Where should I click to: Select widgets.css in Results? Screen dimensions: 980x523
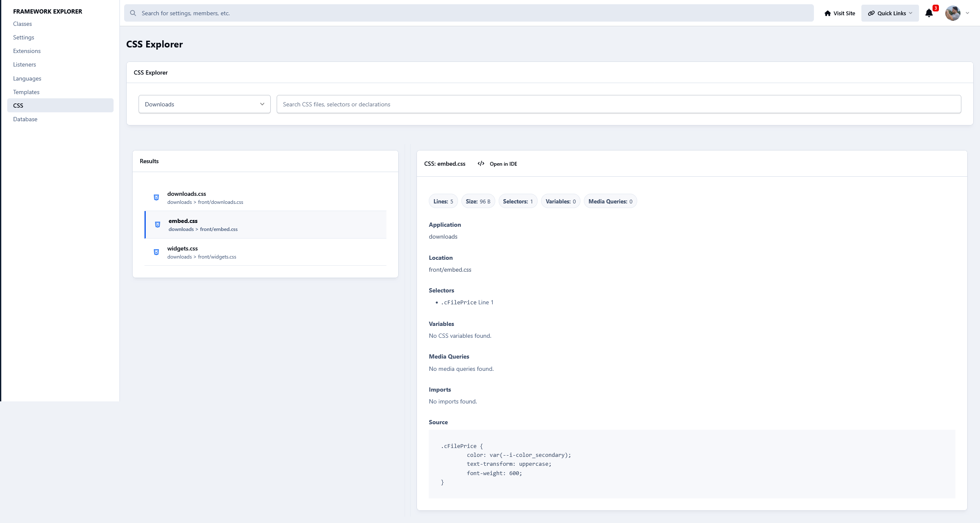(x=265, y=252)
